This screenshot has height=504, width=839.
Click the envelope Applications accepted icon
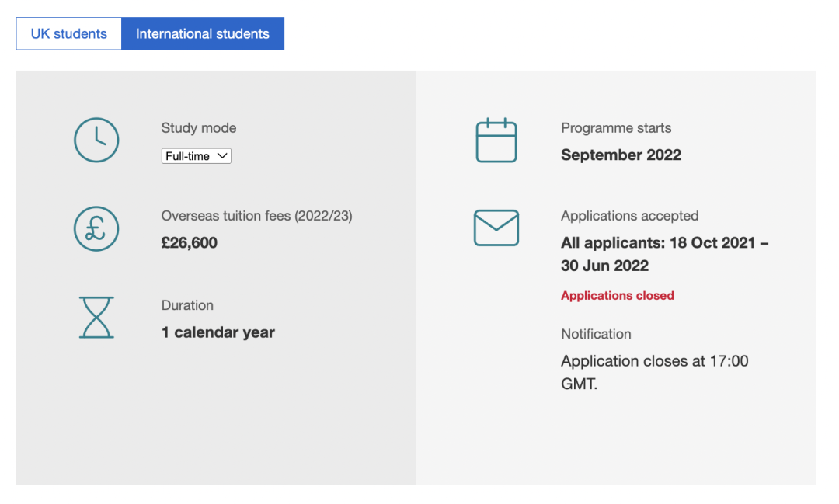pyautogui.click(x=496, y=228)
